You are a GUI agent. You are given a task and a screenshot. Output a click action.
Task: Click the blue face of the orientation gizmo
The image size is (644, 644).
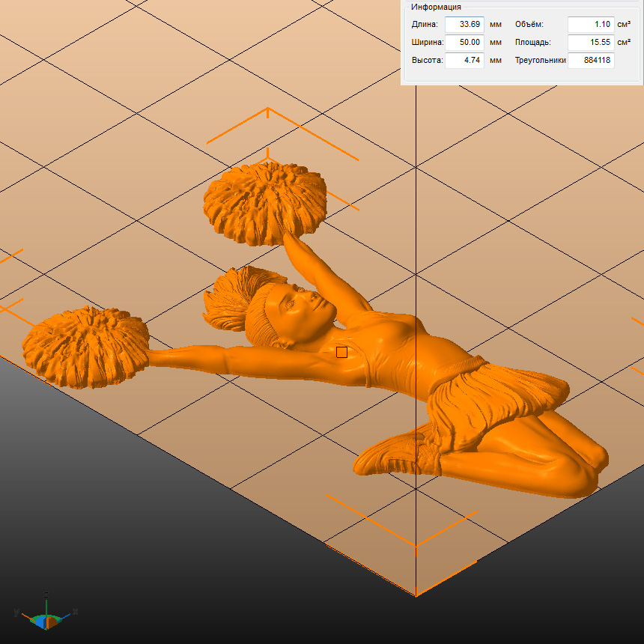coord(40,622)
